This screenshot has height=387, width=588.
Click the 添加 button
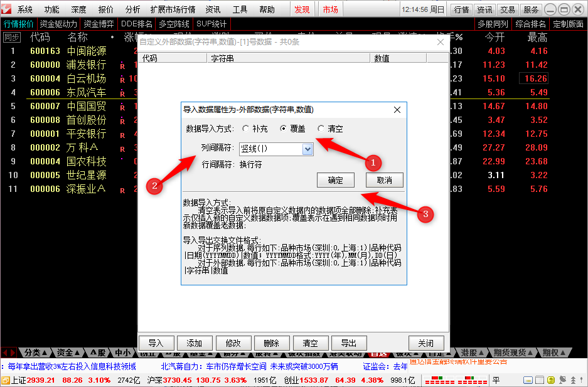195,343
